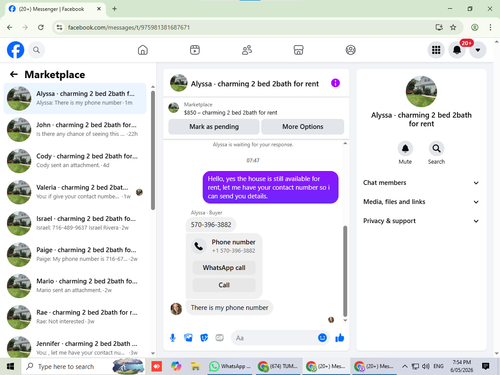Go back with the browser back arrow

(x=10, y=27)
